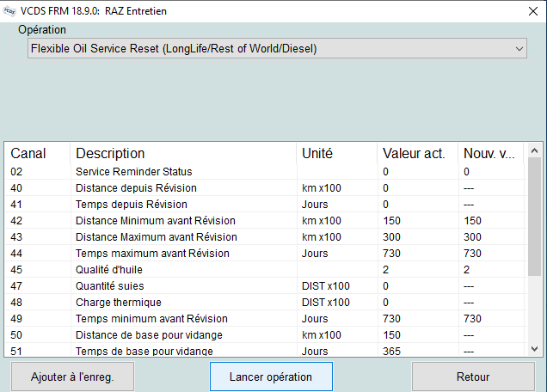Open the Opération dropdown arrow
The image size is (547, 392).
pos(519,48)
